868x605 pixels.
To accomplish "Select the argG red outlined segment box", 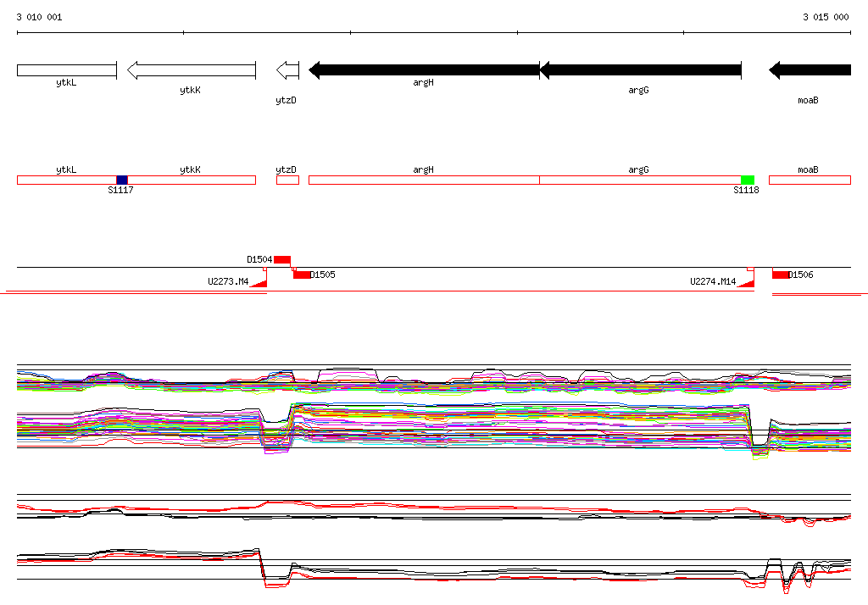I will pos(641,180).
